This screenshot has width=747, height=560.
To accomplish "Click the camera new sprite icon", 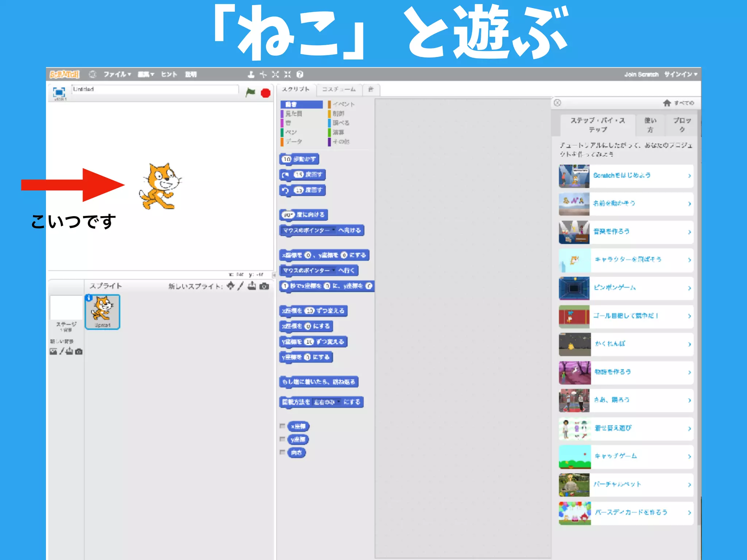I will [x=264, y=286].
